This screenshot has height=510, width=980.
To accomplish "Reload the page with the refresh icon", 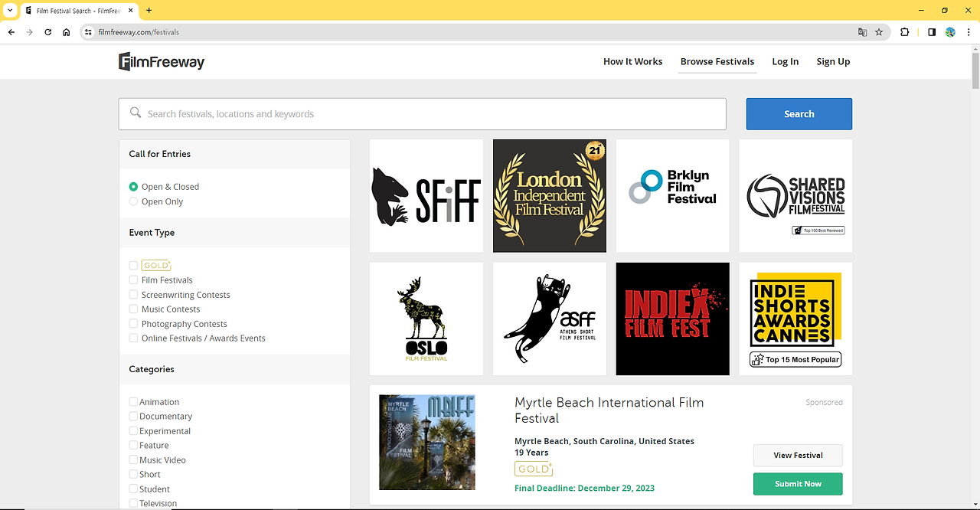I will pyautogui.click(x=48, y=32).
